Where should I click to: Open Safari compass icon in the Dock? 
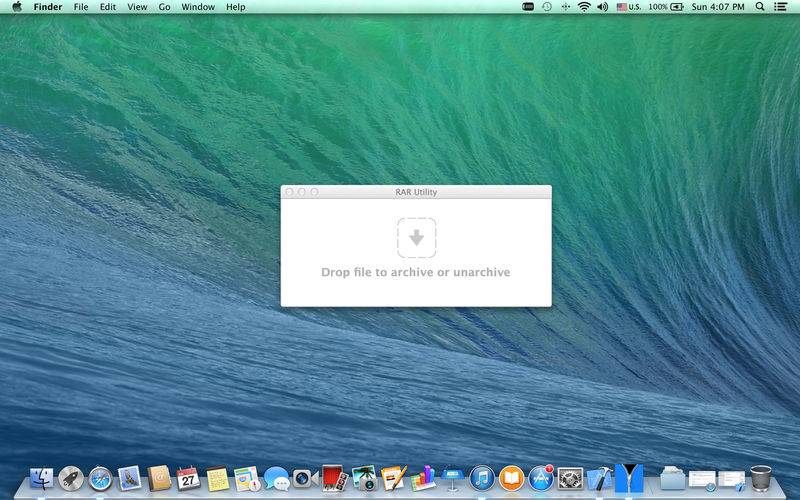(100, 479)
